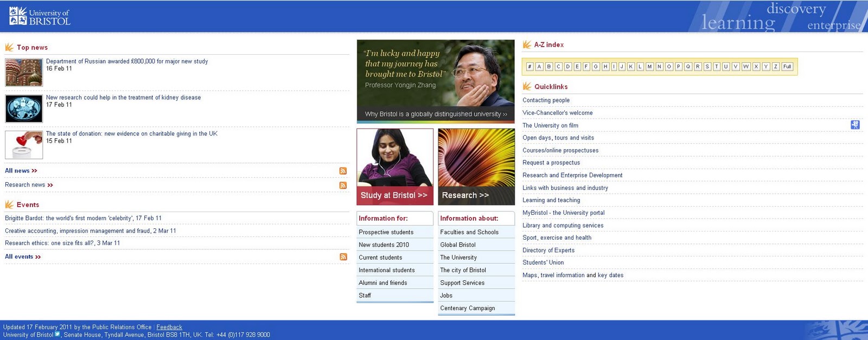Go to Current students
Viewport: 868px width, 340px height.
click(380, 258)
